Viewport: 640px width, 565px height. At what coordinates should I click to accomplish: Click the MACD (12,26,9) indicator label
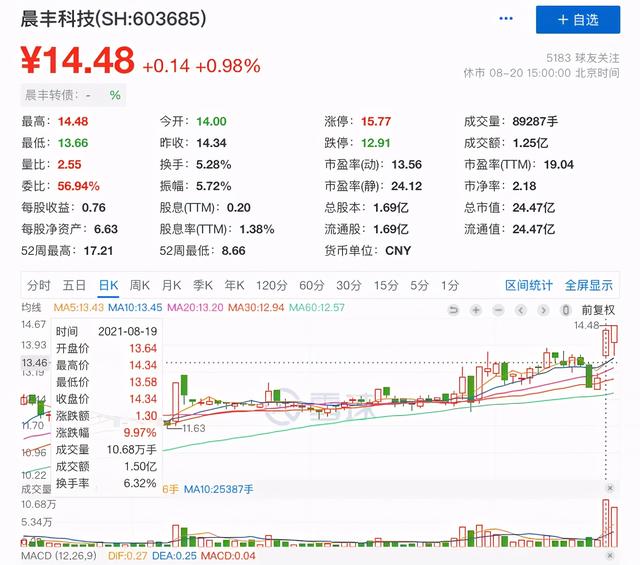[x=59, y=556]
